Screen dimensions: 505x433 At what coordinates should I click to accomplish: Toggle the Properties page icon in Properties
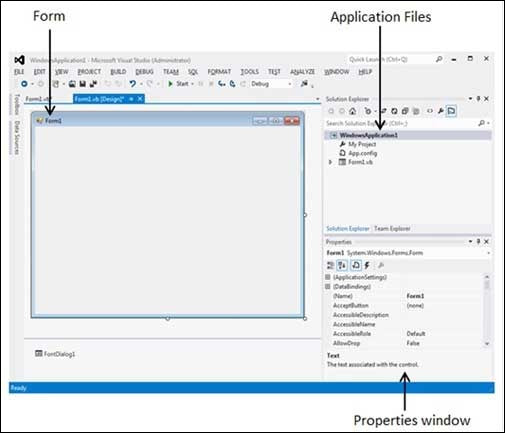(x=356, y=265)
